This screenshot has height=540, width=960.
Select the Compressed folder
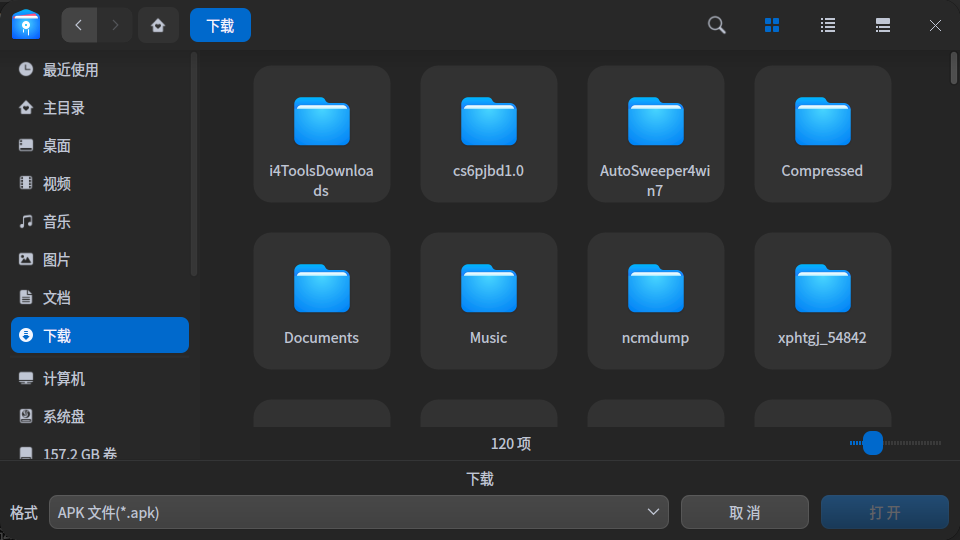pos(822,134)
